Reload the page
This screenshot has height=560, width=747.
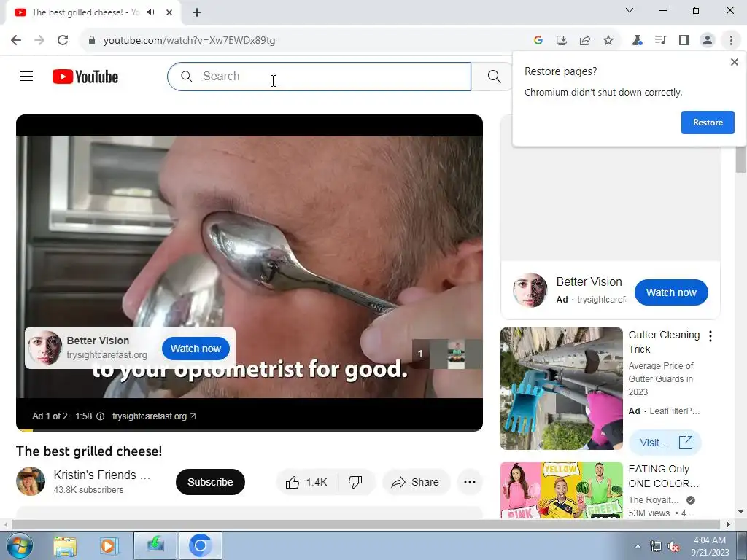coord(63,41)
